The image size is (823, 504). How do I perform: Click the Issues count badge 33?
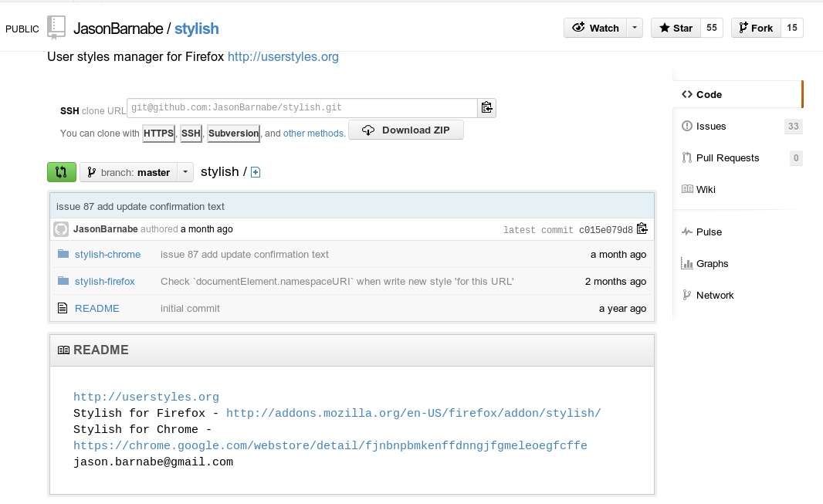[793, 126]
